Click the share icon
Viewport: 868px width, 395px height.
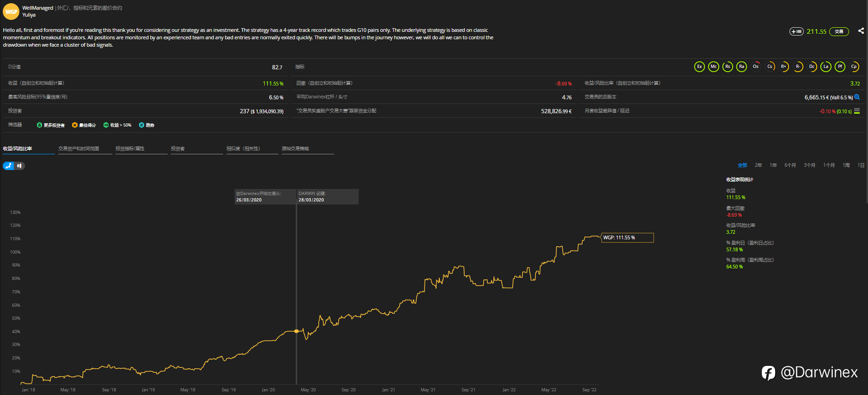861,31
